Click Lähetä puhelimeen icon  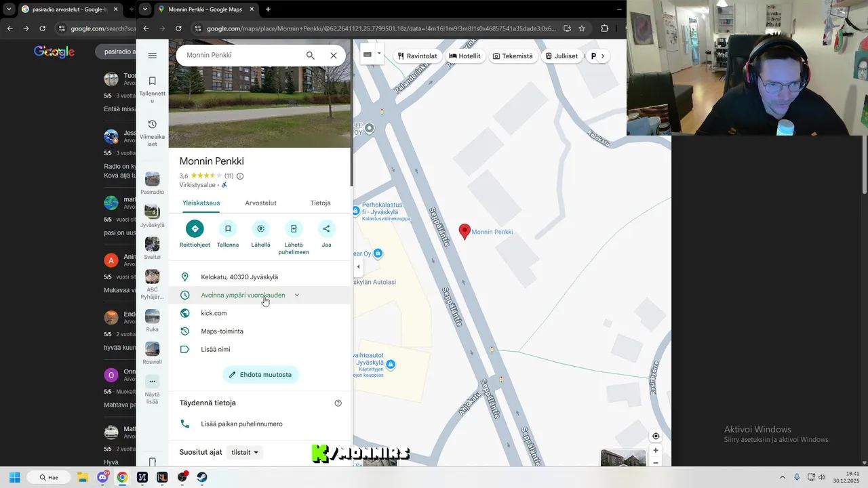pyautogui.click(x=294, y=228)
